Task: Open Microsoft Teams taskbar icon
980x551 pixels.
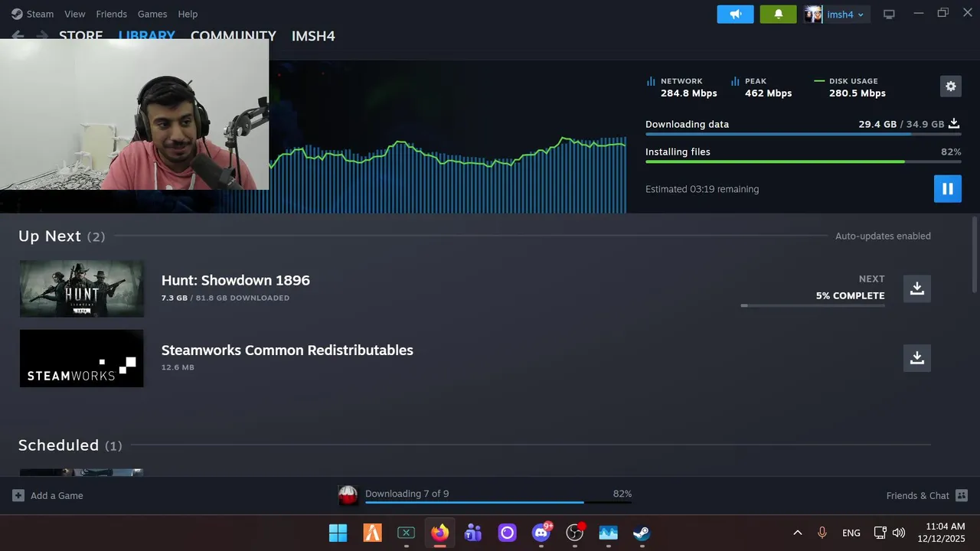Action: coord(473,533)
